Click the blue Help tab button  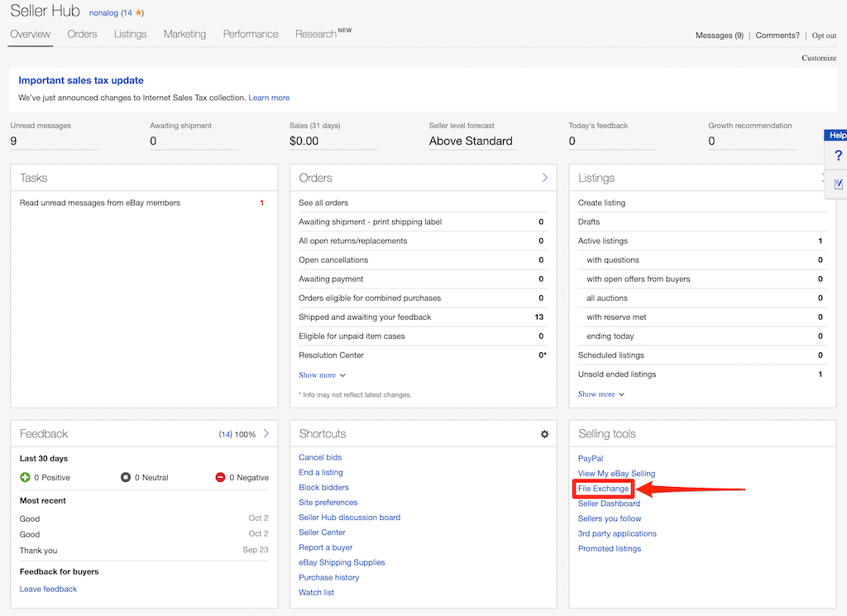[837, 135]
